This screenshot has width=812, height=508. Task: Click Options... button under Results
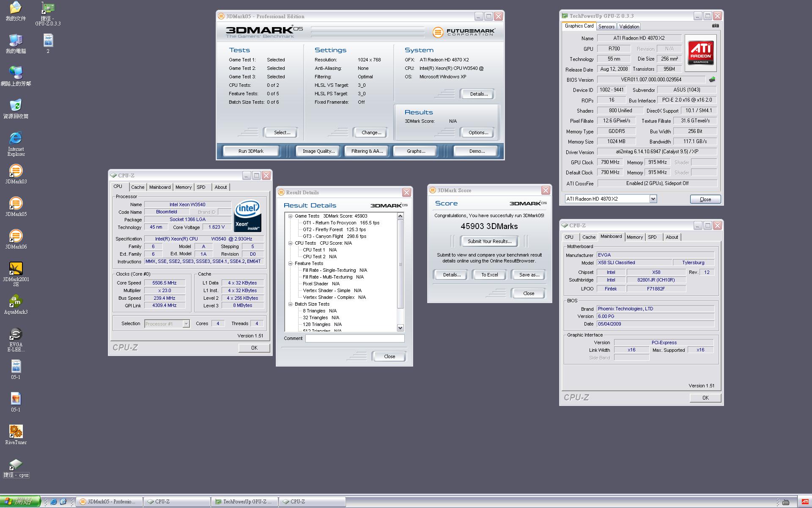point(478,133)
